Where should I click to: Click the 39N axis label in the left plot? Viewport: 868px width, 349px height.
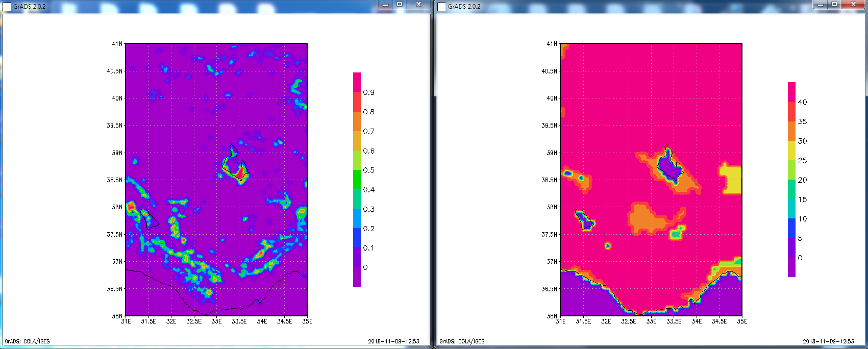pyautogui.click(x=117, y=153)
